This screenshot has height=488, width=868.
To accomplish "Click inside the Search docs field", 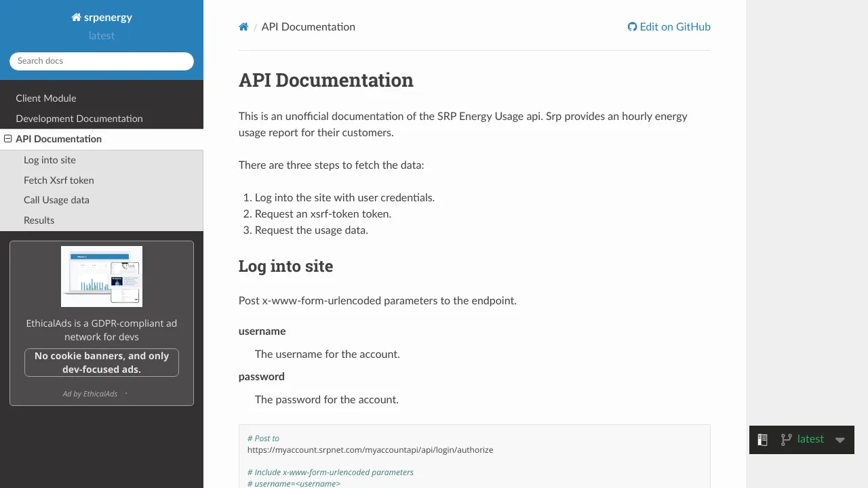I will point(102,61).
